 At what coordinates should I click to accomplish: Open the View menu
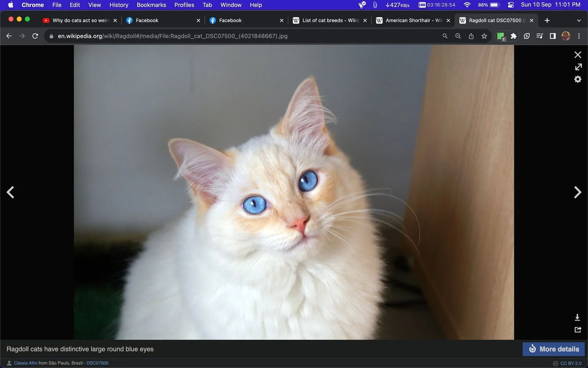coord(95,5)
